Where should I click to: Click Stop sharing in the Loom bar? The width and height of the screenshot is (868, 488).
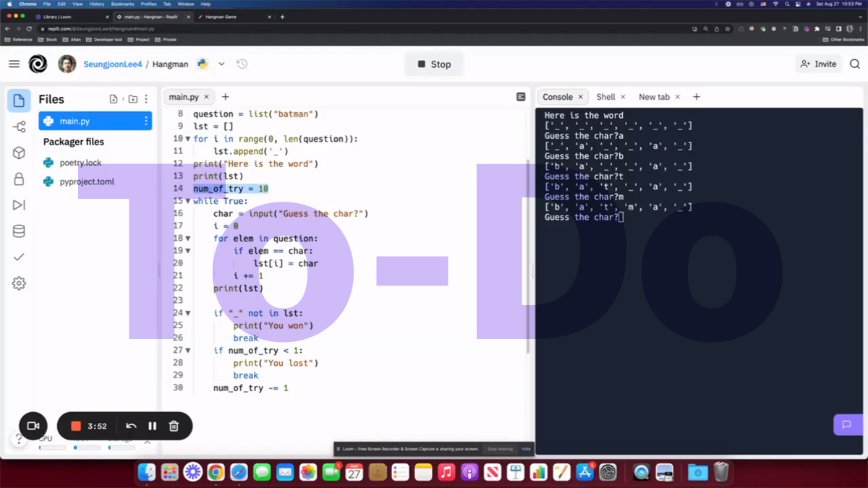(500, 449)
